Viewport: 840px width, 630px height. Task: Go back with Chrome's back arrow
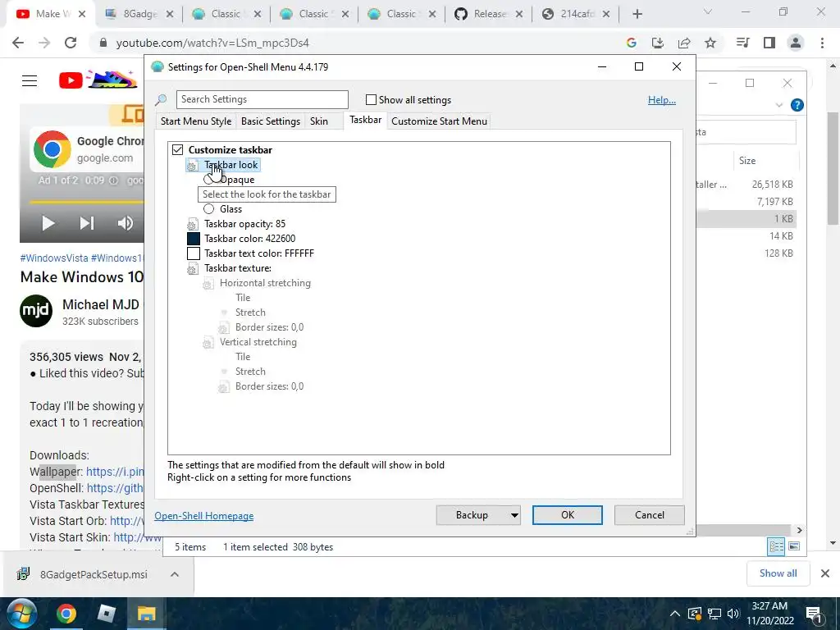coord(18,43)
